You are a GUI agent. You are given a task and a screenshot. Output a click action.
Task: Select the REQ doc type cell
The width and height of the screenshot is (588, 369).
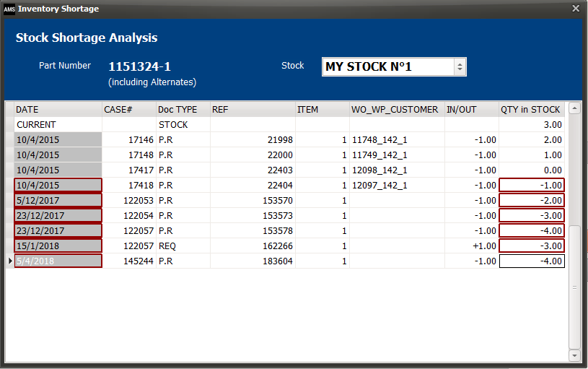click(x=183, y=246)
